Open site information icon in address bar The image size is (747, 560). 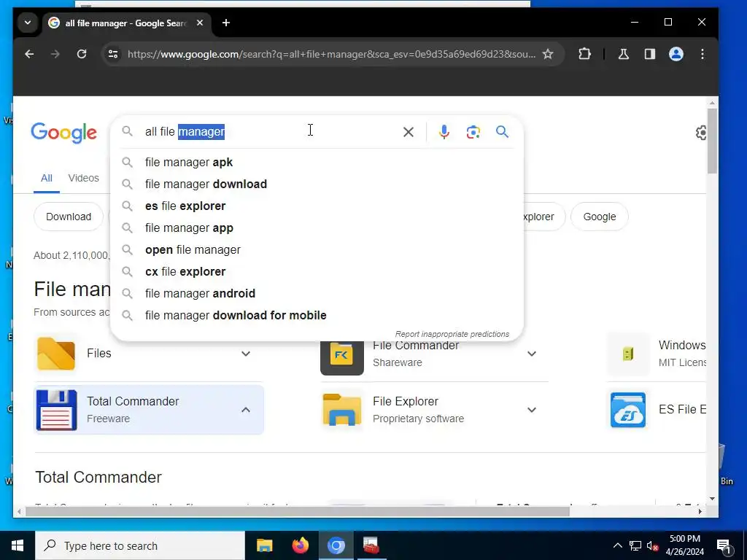point(113,54)
